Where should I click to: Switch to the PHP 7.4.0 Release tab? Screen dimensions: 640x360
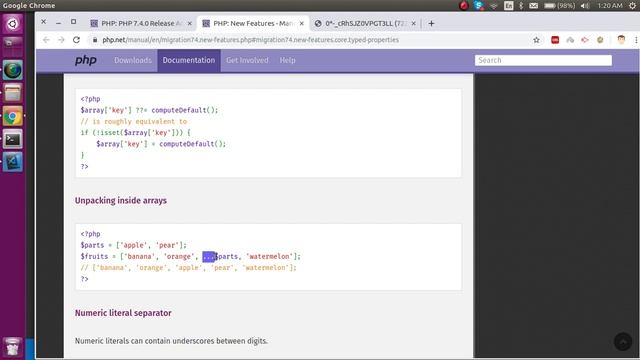[x=141, y=24]
